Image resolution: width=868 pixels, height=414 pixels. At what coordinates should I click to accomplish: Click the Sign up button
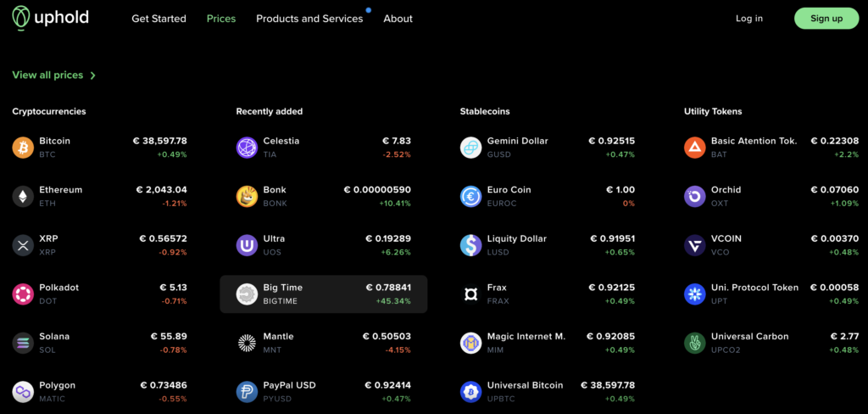826,19
